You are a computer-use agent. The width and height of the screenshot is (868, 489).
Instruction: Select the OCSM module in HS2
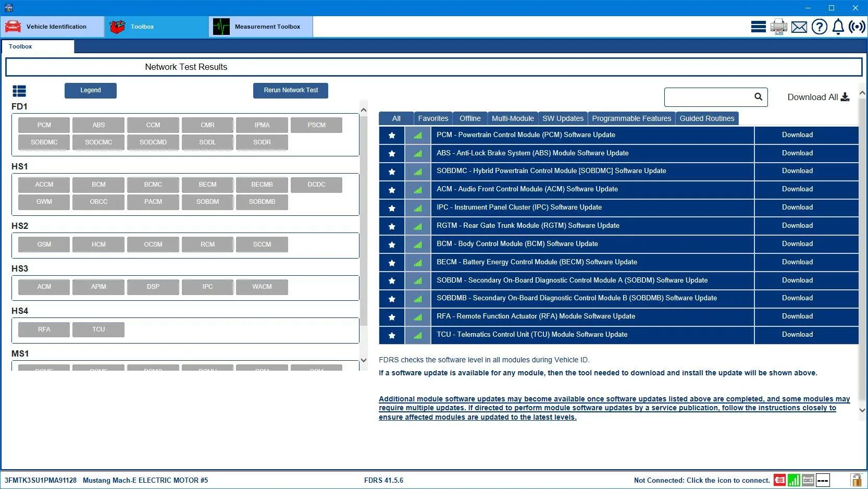(153, 244)
